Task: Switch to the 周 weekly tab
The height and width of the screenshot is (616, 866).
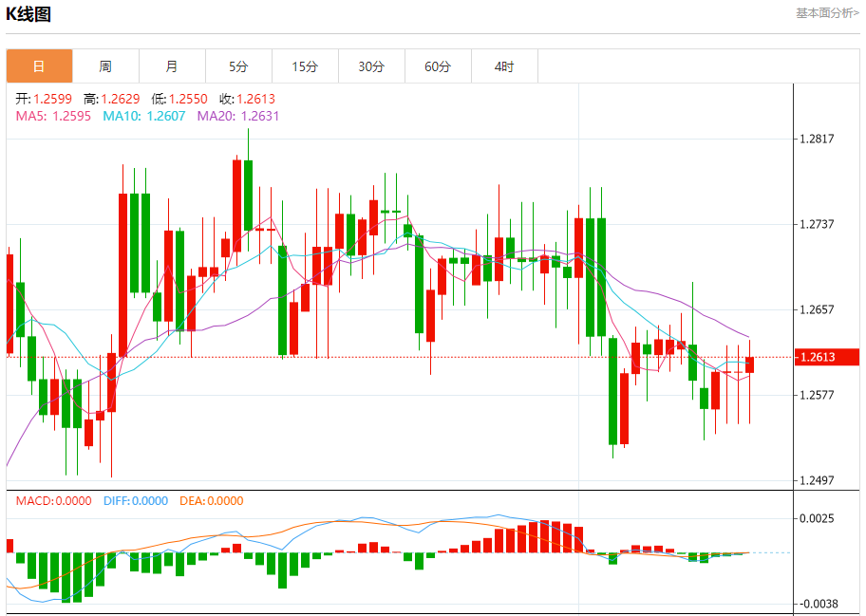Action: [x=105, y=66]
